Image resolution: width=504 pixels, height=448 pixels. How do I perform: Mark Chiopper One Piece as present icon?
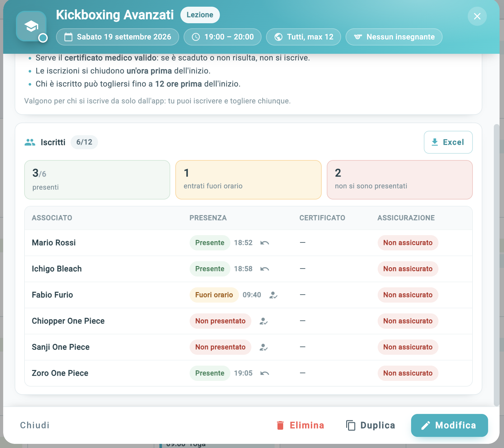point(263,321)
